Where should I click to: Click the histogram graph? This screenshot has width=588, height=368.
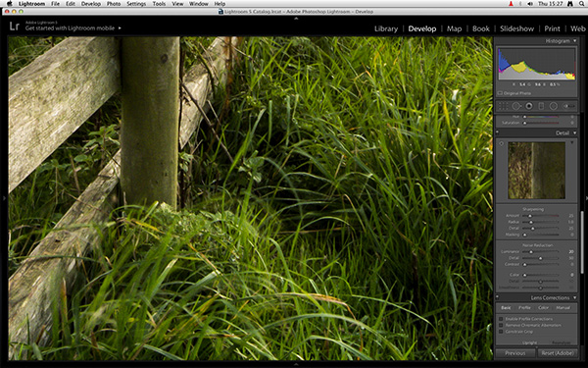click(x=536, y=64)
